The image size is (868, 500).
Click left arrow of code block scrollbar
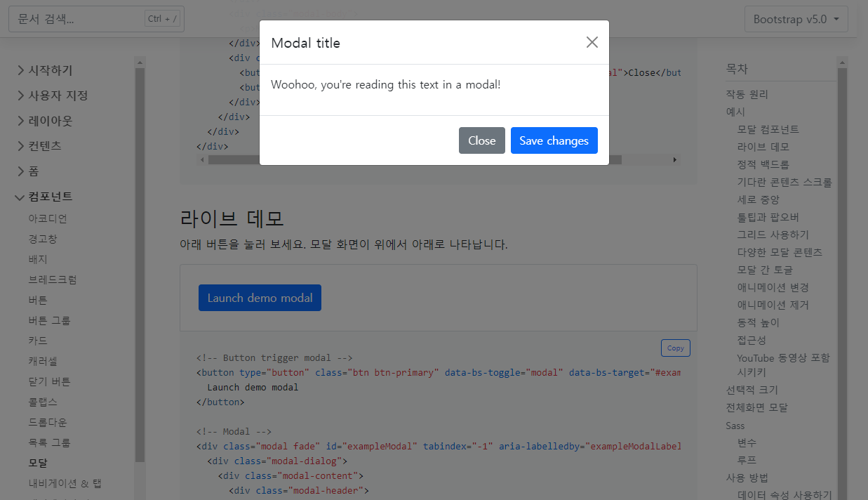(203, 159)
